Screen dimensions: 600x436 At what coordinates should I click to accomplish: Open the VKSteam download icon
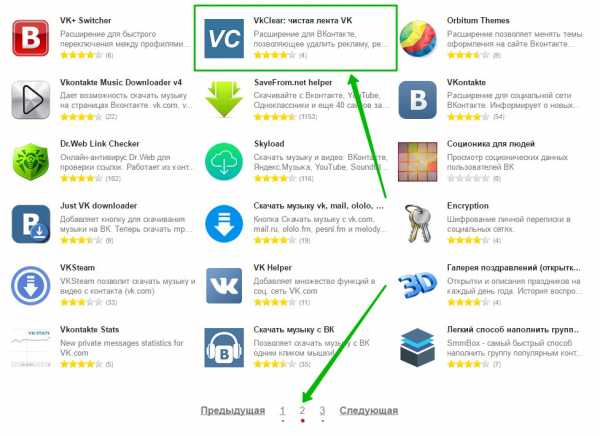pyautogui.click(x=31, y=286)
